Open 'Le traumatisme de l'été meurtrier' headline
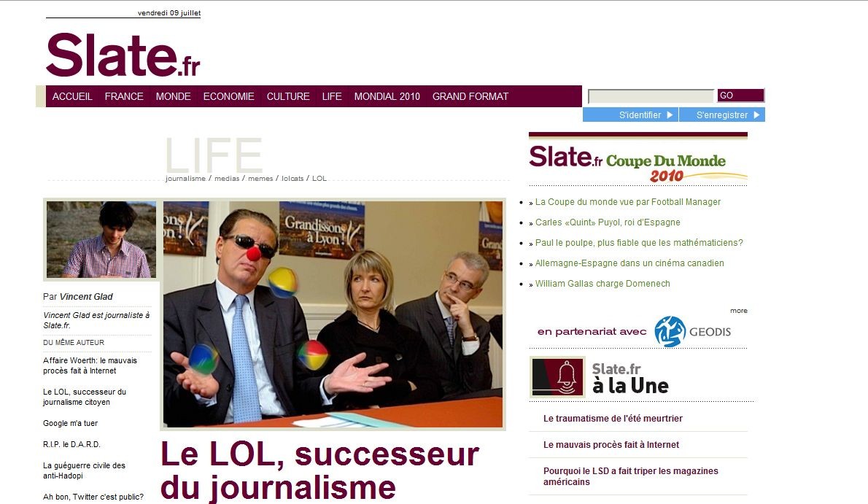The image size is (868, 504). click(613, 419)
